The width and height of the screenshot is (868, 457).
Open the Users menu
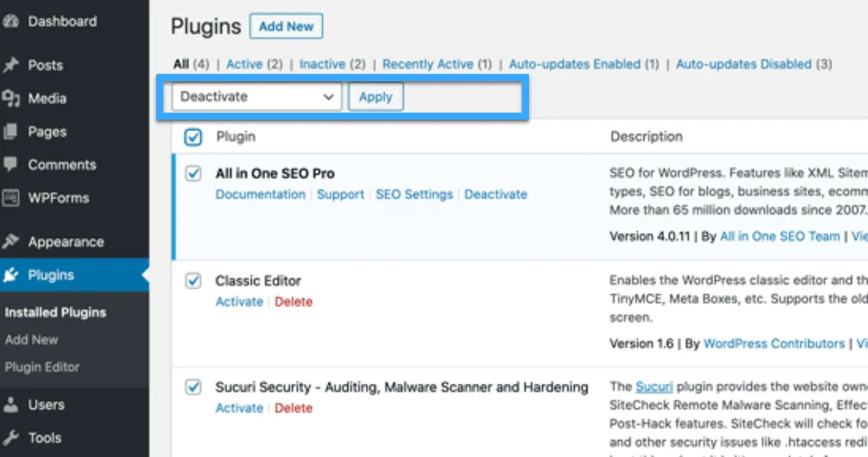46,405
